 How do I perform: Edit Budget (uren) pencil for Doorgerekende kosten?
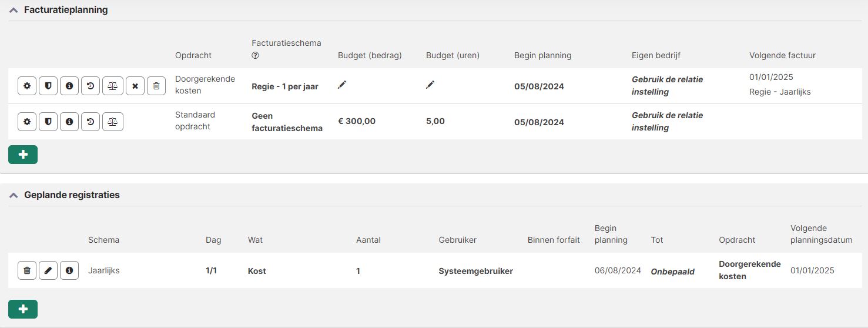pyautogui.click(x=430, y=85)
